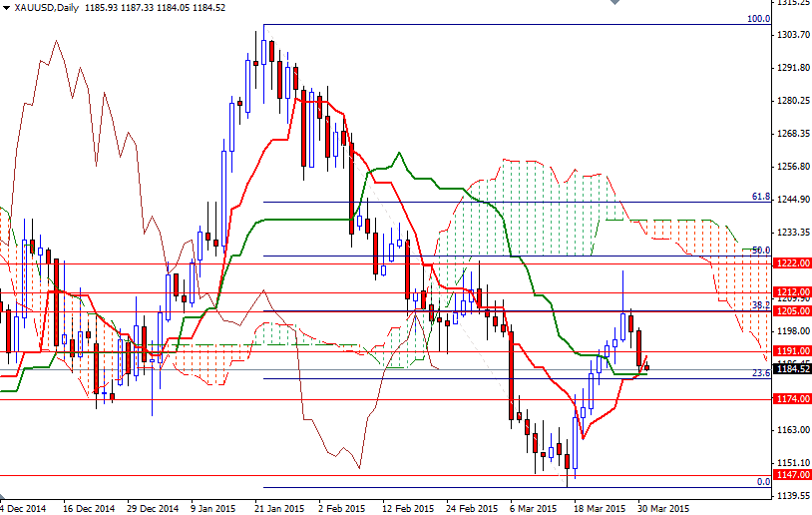812x515 pixels.
Task: Click the 61.8 Fibonacci level label
Action: (761, 198)
